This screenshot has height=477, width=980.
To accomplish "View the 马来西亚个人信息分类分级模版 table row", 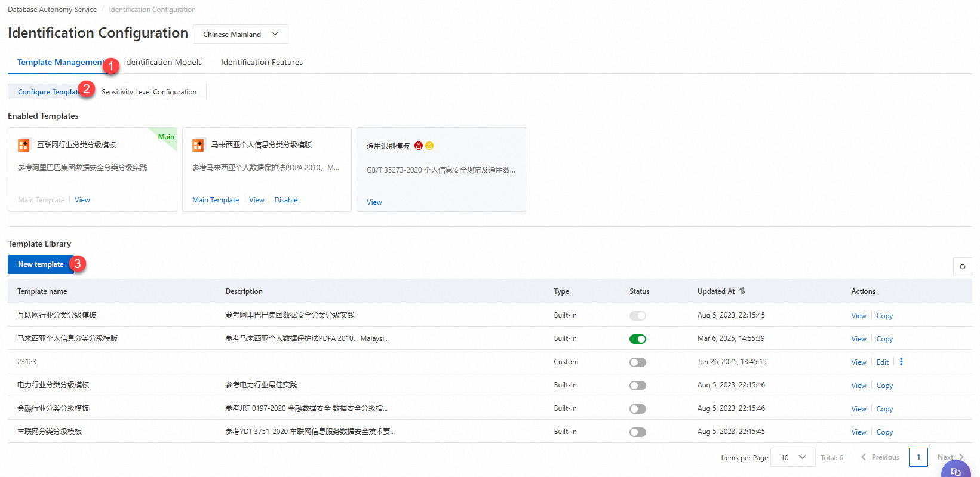I will [x=859, y=339].
